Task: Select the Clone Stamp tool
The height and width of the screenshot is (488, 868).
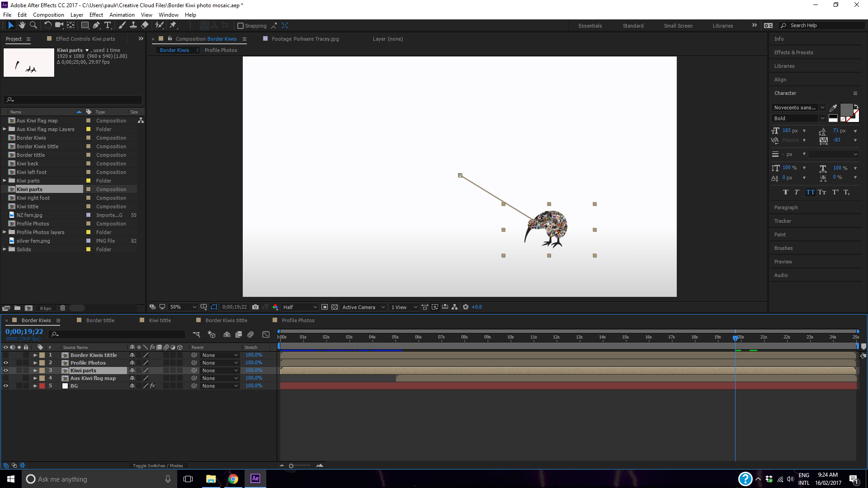Action: point(133,25)
